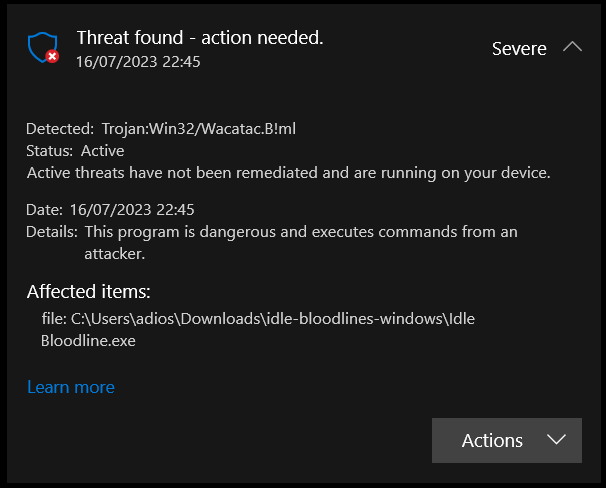Click the 'Affected items:' heading

pos(89,291)
